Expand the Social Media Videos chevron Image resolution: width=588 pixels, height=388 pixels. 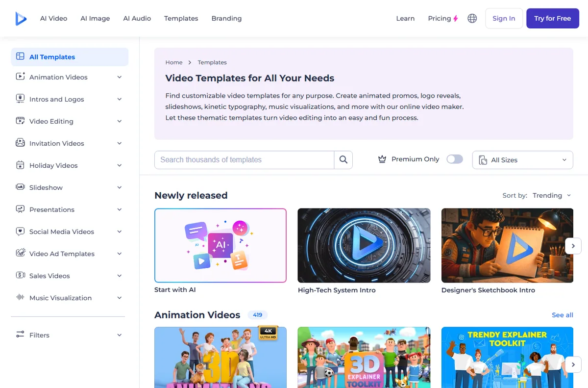(120, 232)
